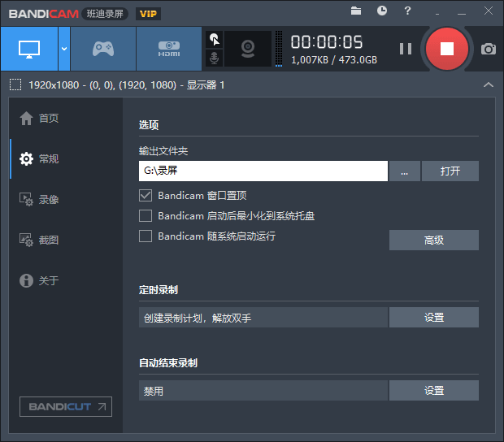Toggle mouse cursor effect icon
This screenshot has width=504, height=442.
tap(215, 40)
